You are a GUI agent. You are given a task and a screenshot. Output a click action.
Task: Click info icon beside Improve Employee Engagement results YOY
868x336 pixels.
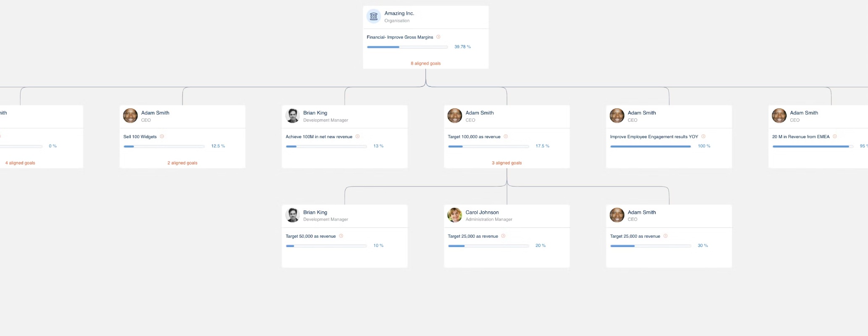tap(703, 136)
